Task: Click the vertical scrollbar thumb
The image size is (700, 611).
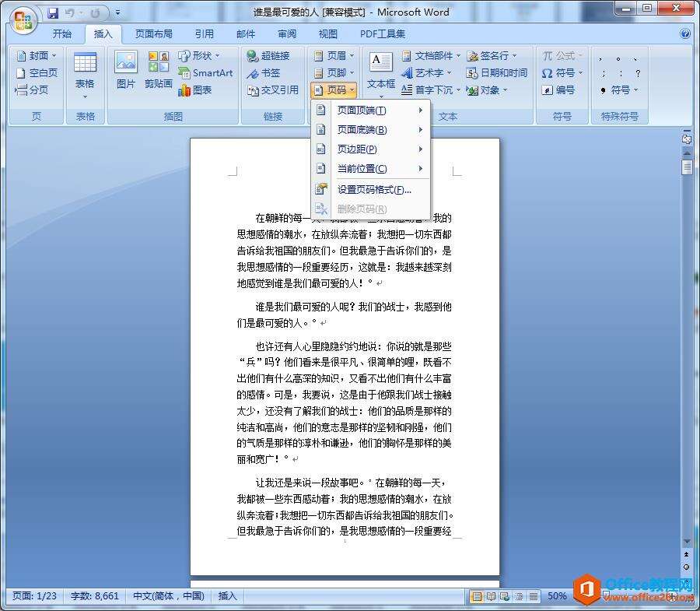Action: [687, 167]
